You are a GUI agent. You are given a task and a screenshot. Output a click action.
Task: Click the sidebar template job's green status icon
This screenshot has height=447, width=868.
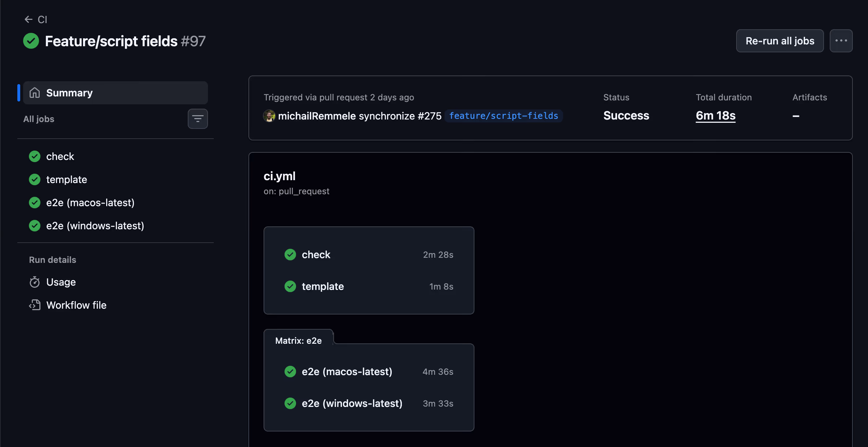click(35, 179)
